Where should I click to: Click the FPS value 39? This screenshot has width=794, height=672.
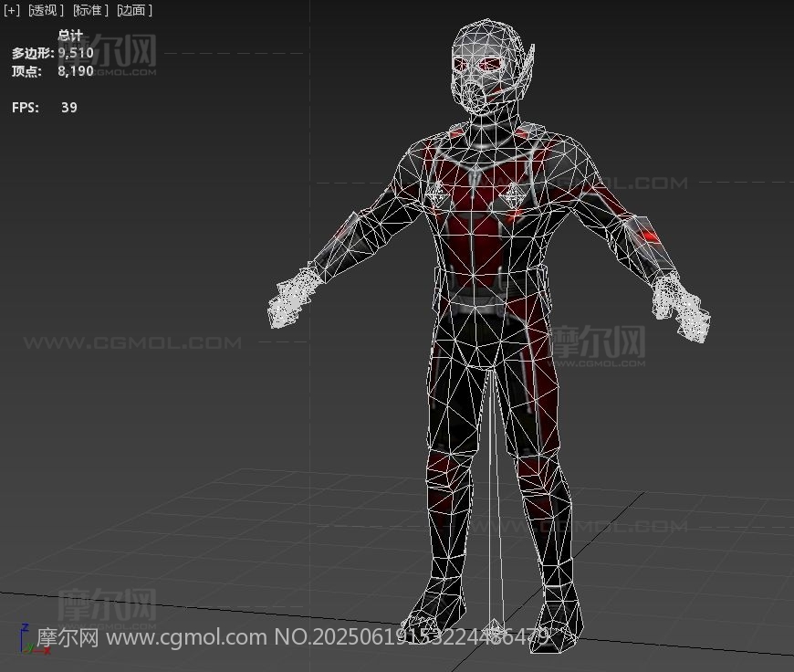pos(69,108)
